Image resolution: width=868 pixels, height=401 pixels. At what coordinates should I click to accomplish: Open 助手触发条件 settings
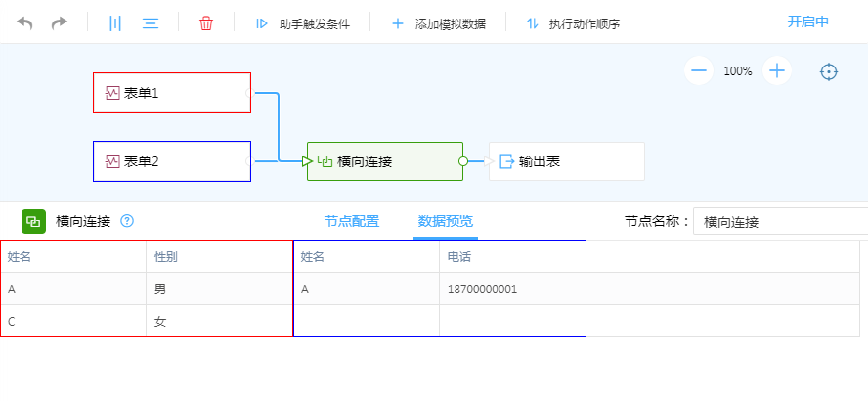point(303,23)
